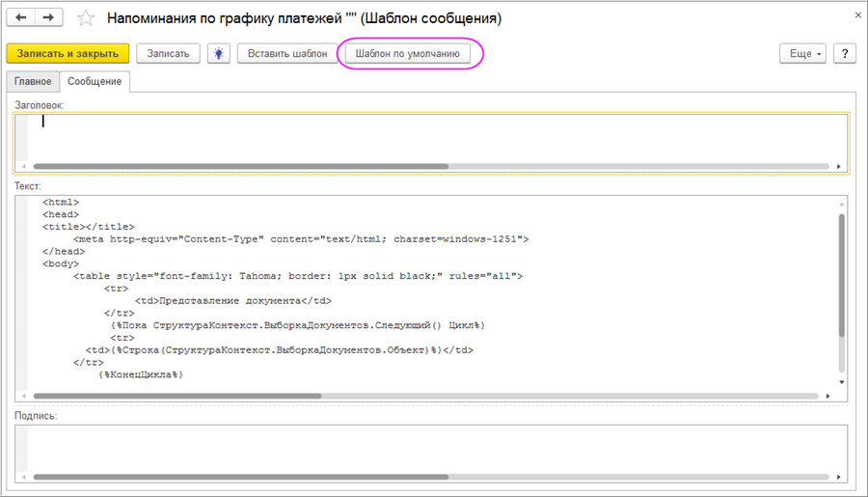This screenshot has height=497, width=868.
Task: Click the horizontal scrollbar under Заголовок
Action: tap(241, 166)
